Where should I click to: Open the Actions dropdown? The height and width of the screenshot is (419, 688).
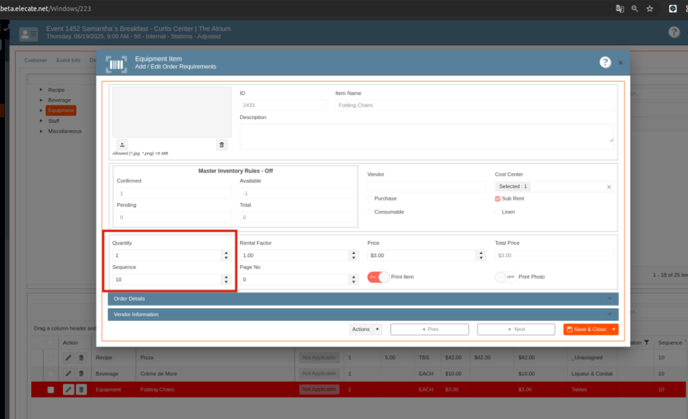click(365, 329)
